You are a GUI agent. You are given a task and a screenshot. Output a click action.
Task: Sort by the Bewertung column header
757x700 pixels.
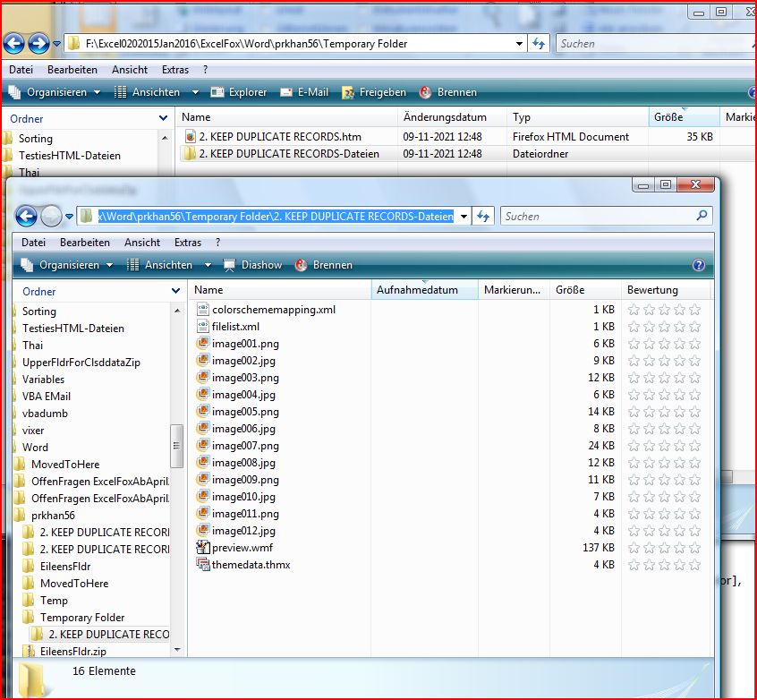[x=666, y=290]
